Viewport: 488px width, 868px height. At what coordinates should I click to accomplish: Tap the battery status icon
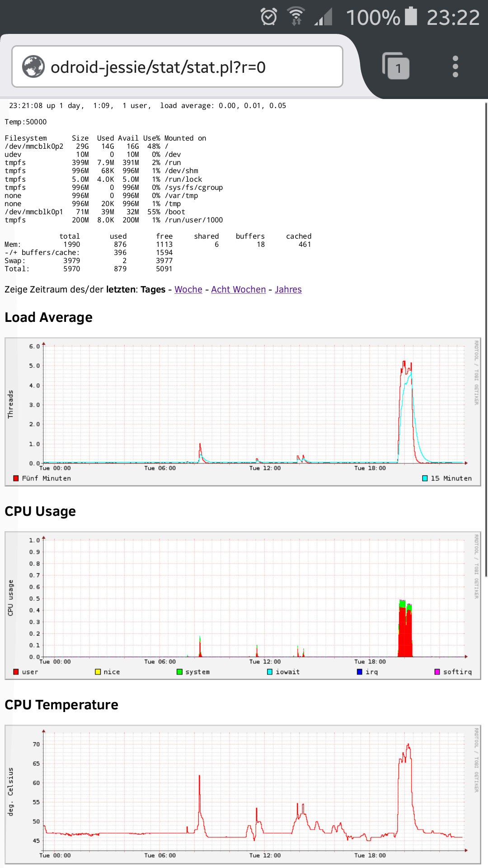coord(411,16)
